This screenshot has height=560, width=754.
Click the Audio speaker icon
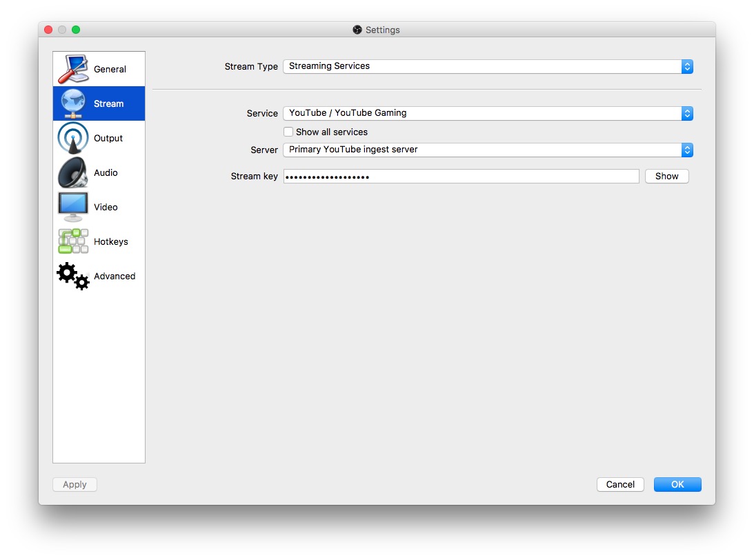(73, 172)
